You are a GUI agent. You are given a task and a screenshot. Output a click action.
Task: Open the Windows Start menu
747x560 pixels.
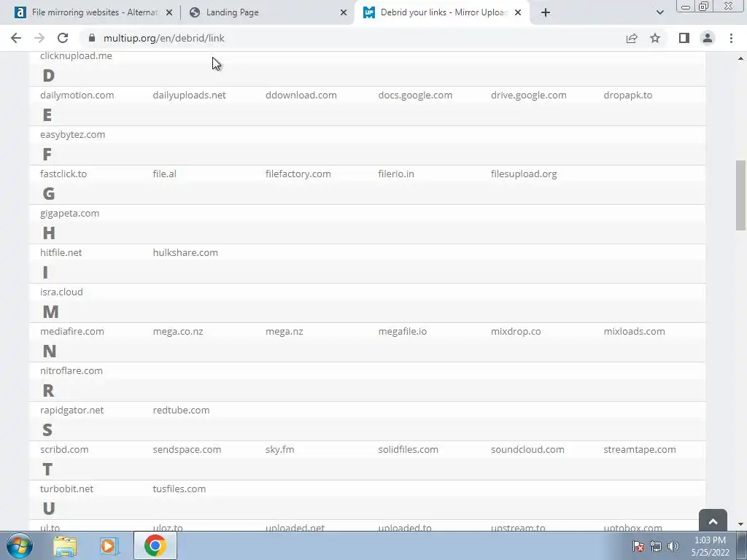tap(20, 545)
